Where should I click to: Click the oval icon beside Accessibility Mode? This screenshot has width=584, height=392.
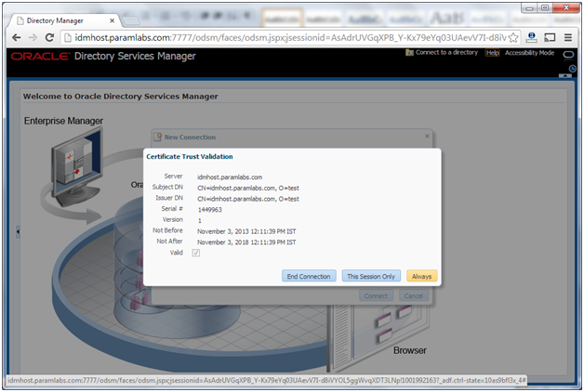point(568,55)
